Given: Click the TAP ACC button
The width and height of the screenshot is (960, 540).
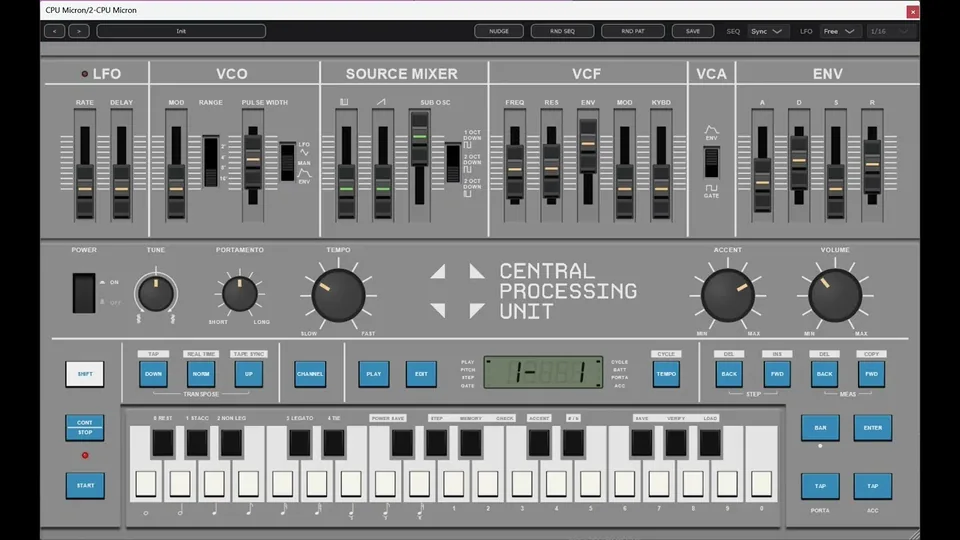Looking at the screenshot, I should click(872, 486).
